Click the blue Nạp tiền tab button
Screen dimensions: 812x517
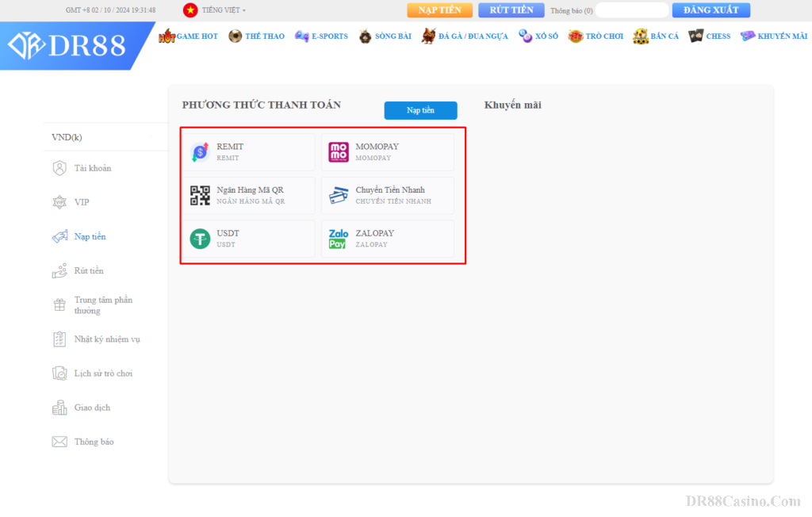[x=420, y=110]
